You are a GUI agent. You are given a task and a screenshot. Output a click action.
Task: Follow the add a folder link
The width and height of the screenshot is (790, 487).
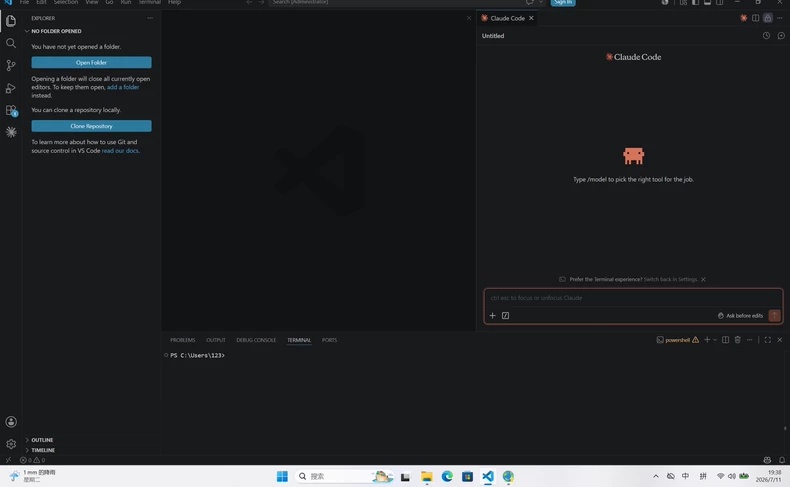(123, 87)
